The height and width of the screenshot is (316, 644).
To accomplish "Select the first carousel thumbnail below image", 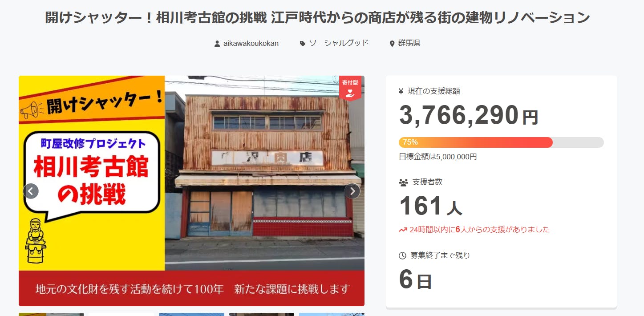I will (51, 314).
